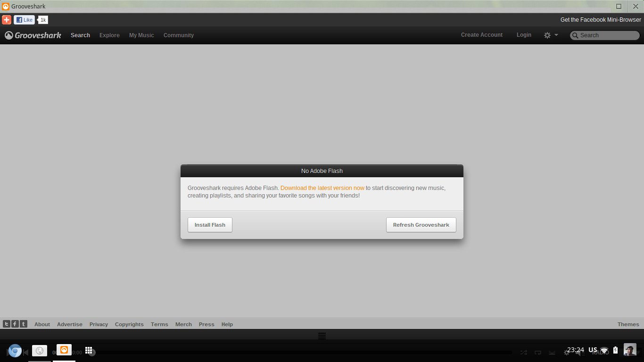Open the Twitter icon in footer
This screenshot has height=362, width=644.
(x=7, y=324)
